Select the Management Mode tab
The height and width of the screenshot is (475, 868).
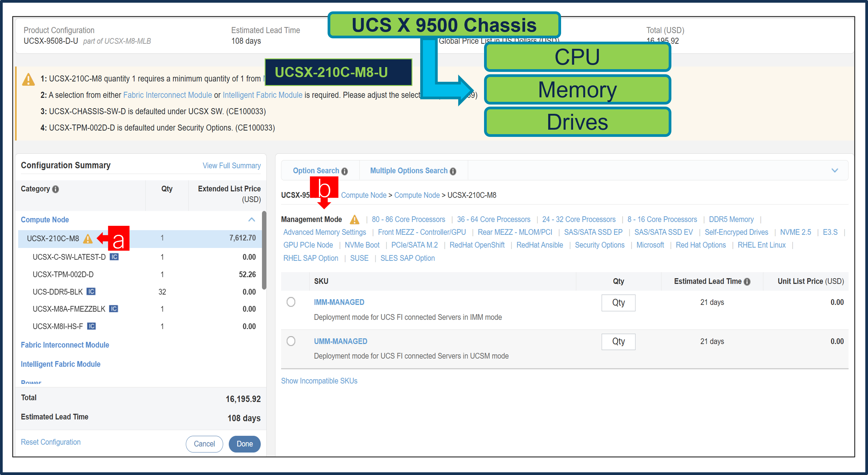tap(311, 220)
